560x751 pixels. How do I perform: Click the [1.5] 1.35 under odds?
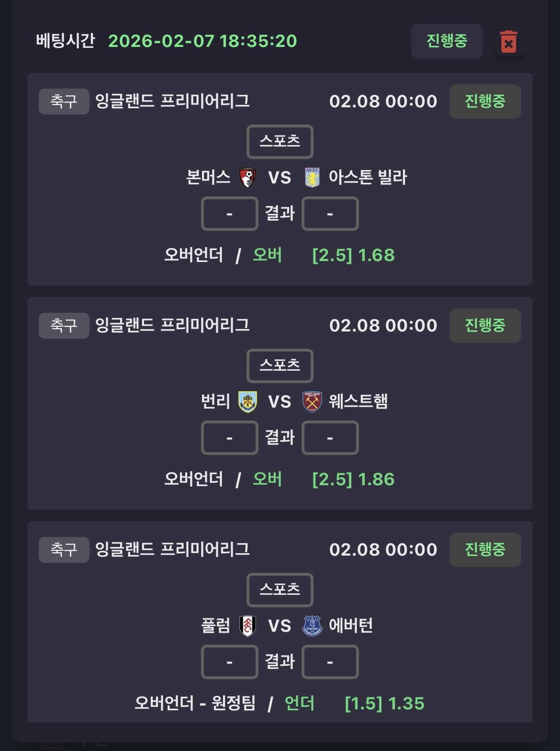pyautogui.click(x=384, y=704)
